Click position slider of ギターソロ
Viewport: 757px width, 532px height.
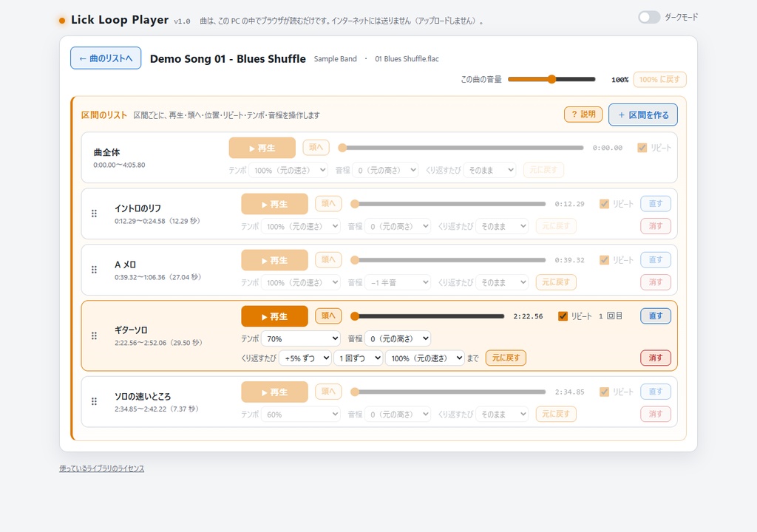pyautogui.click(x=427, y=316)
